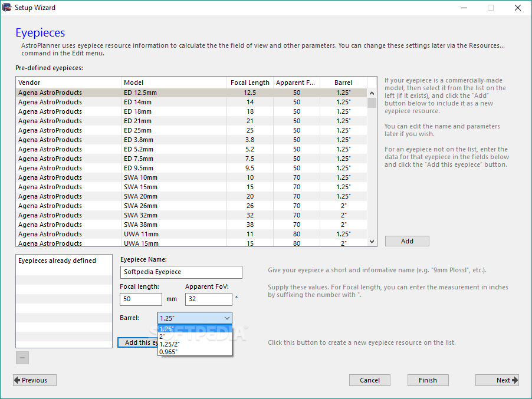This screenshot has width=532, height=399.
Task: Select the ED 7.5mm row
Action: coord(191,159)
